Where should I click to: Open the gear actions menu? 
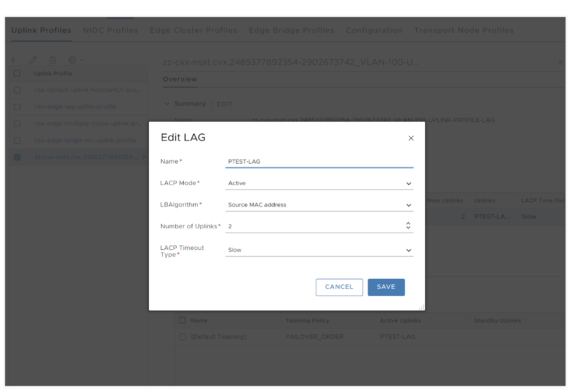[x=75, y=60]
